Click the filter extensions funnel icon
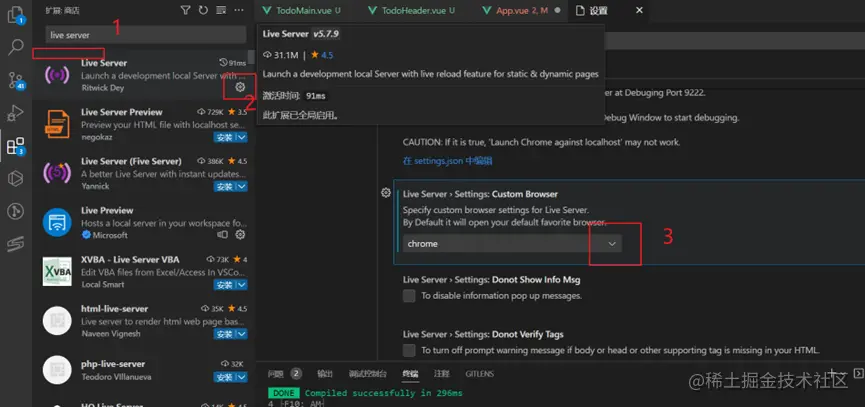Image resolution: width=865 pixels, height=407 pixels. click(186, 10)
